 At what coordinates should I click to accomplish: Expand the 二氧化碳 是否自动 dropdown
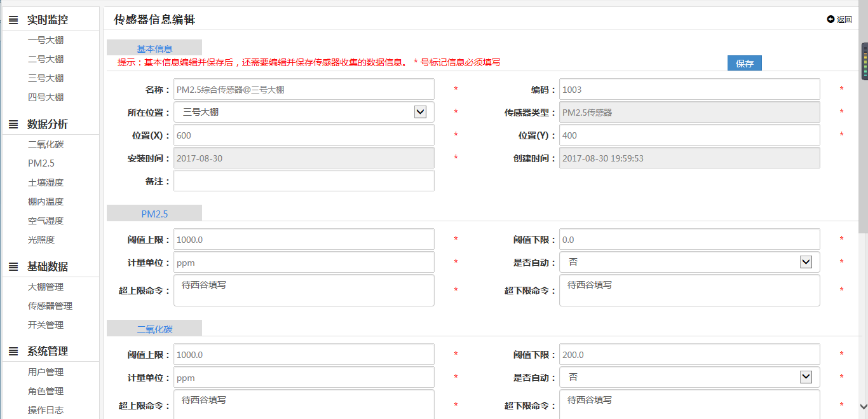click(806, 377)
